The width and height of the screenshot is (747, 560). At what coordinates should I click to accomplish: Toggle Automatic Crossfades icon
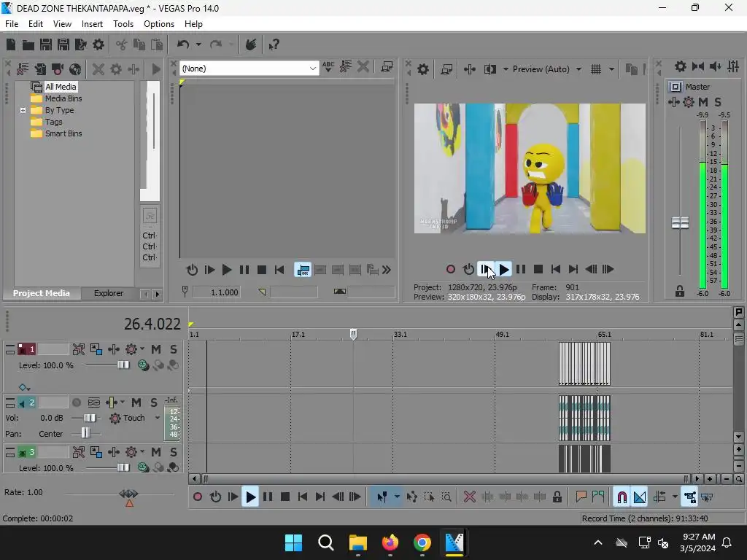[639, 497]
